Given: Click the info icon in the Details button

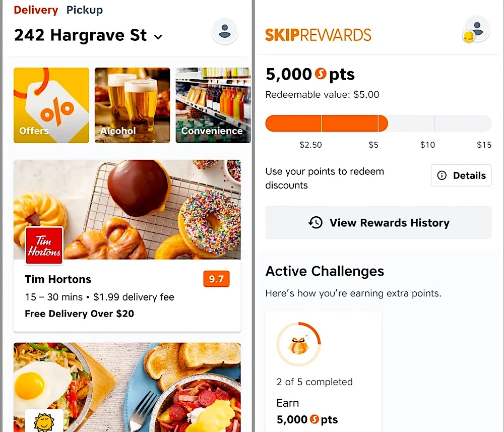Looking at the screenshot, I should click(442, 175).
